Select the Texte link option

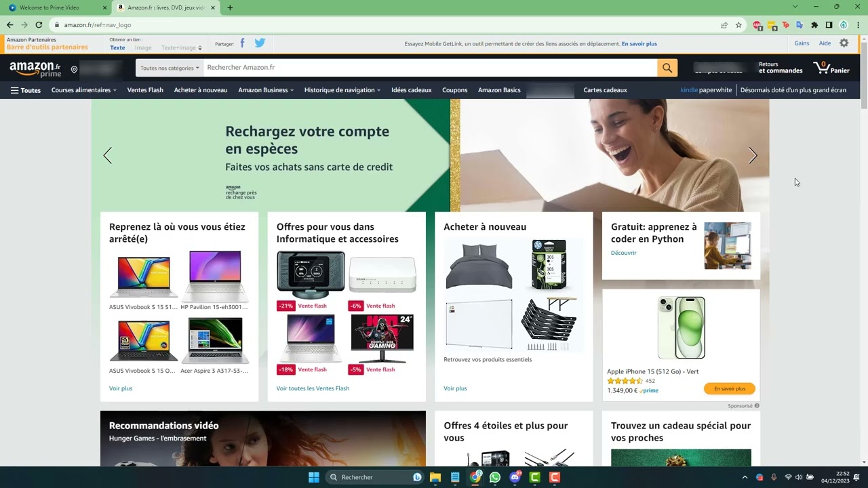coord(117,48)
